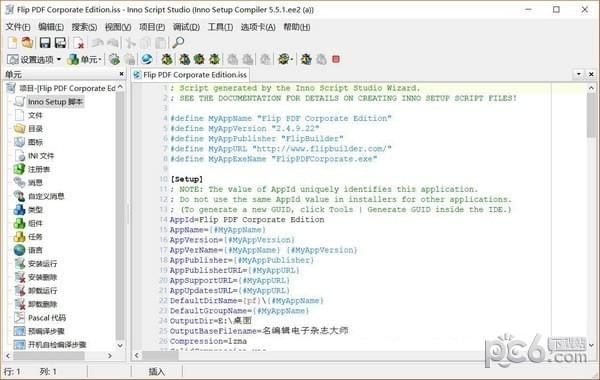
Task: Select the 类型 node in the tree
Action: click(x=35, y=210)
